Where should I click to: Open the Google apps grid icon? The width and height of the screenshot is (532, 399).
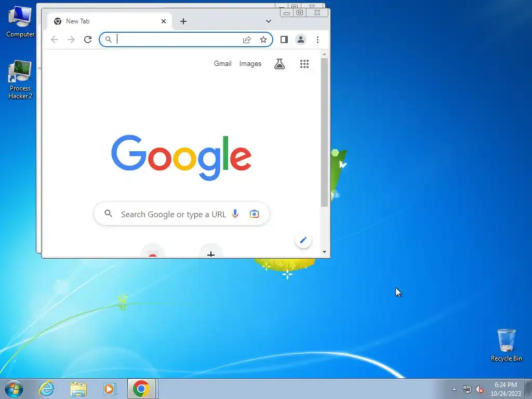pyautogui.click(x=304, y=64)
